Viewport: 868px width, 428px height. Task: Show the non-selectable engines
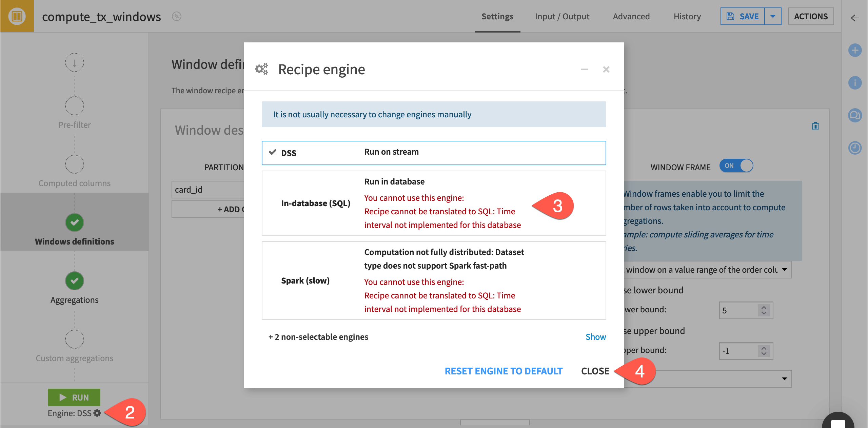point(596,337)
